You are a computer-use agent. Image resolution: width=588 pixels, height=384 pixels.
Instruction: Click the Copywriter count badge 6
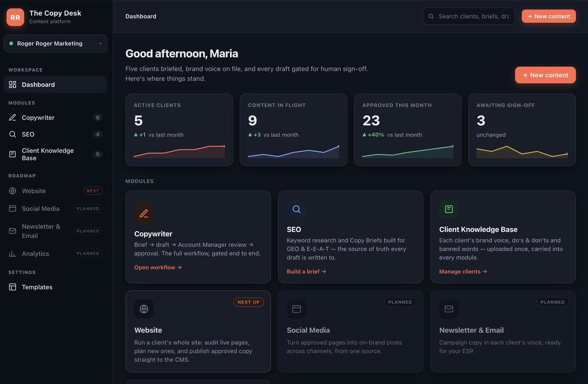pos(98,118)
